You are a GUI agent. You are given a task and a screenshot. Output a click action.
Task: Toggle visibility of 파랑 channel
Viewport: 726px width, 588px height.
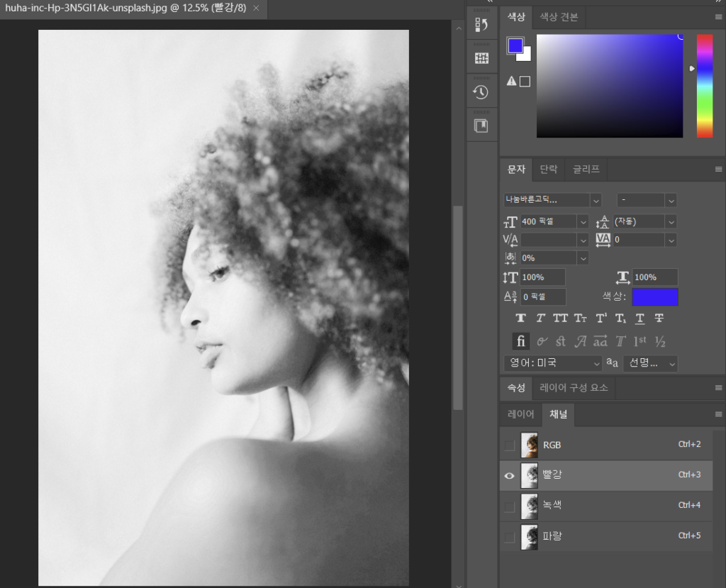pos(509,537)
